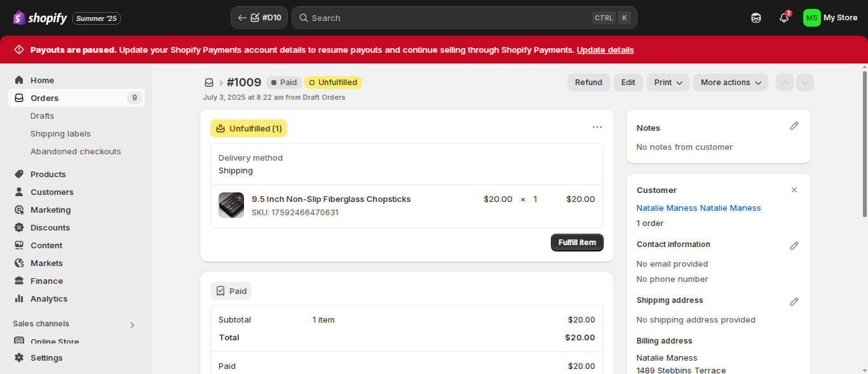Go to previous order arrow

click(785, 83)
